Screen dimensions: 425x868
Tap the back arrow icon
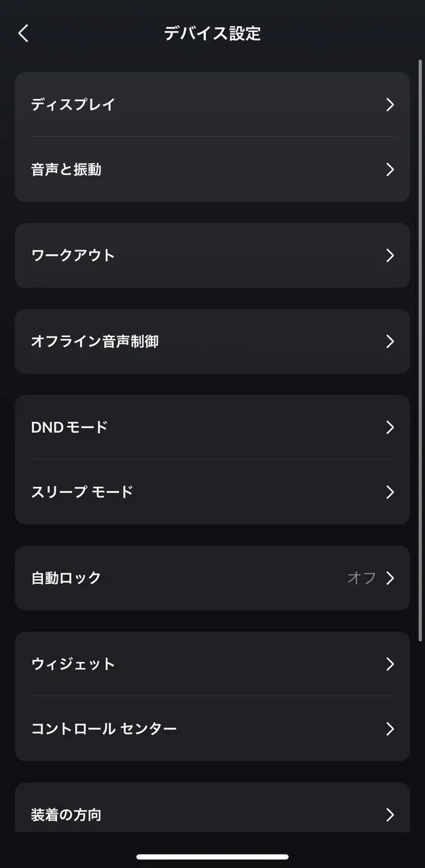[24, 33]
